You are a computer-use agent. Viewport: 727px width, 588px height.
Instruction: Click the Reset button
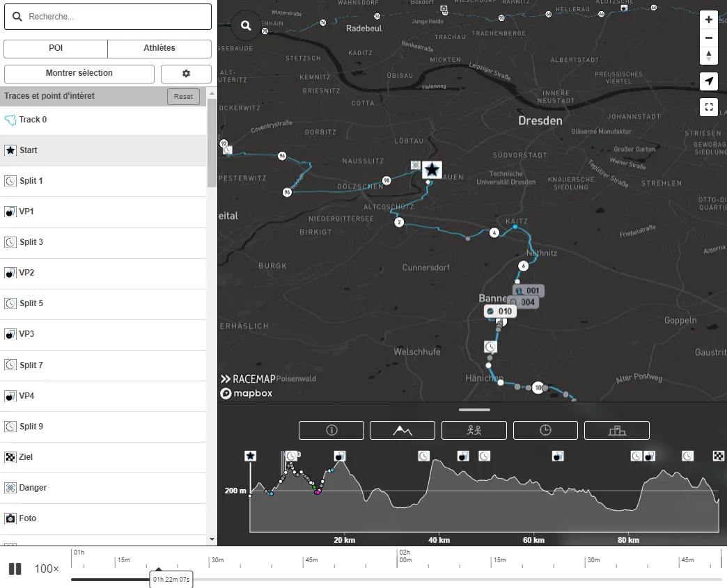(183, 97)
